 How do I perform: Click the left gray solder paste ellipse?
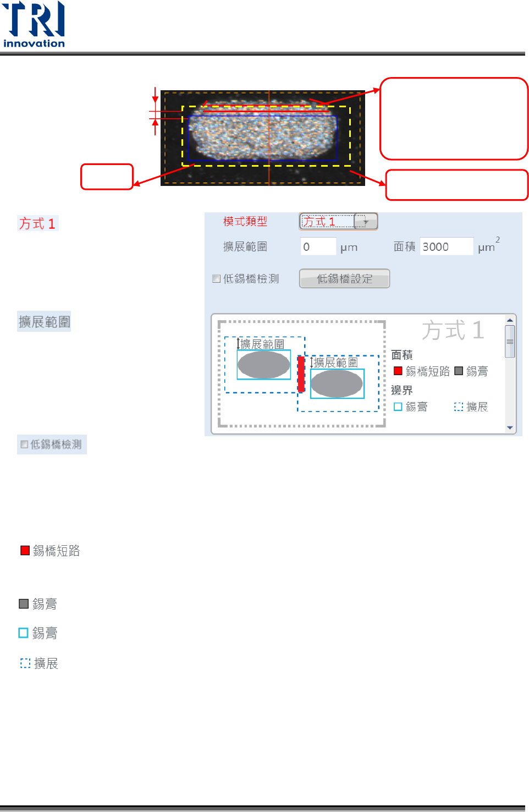[264, 365]
